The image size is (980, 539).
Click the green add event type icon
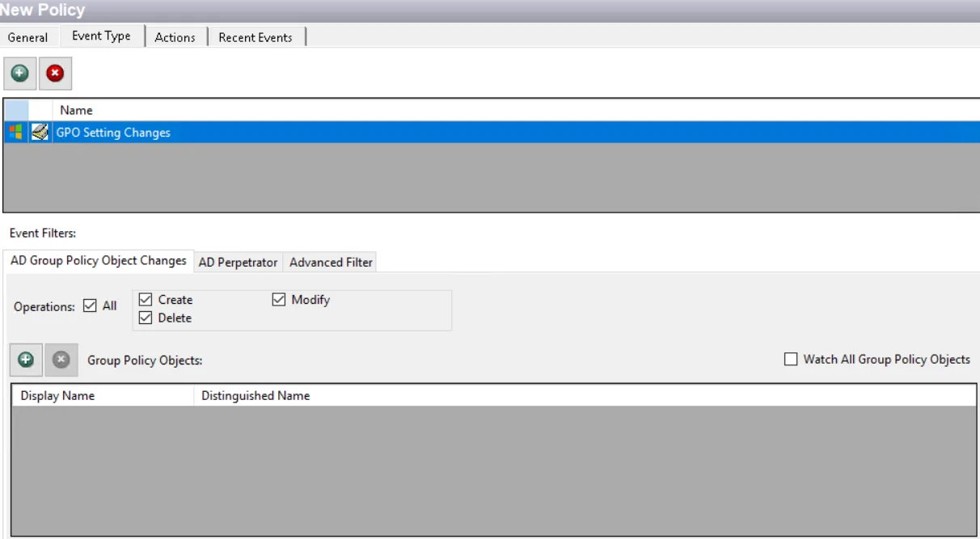(x=19, y=74)
